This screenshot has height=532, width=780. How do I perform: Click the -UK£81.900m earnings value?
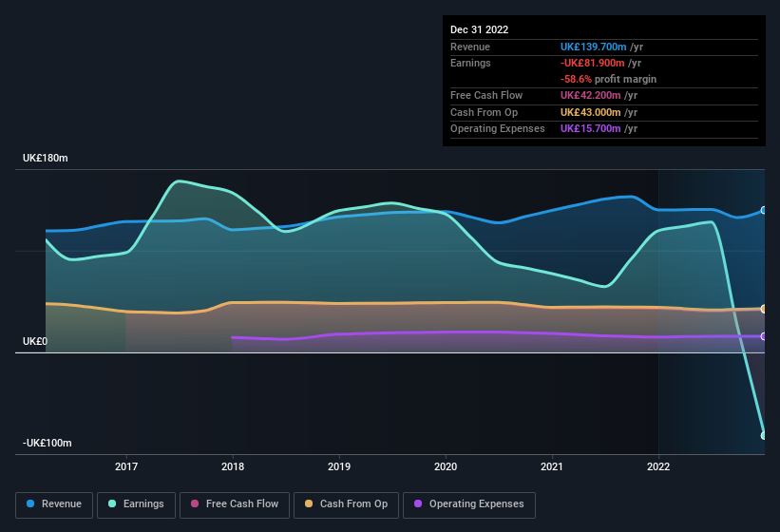pos(593,63)
